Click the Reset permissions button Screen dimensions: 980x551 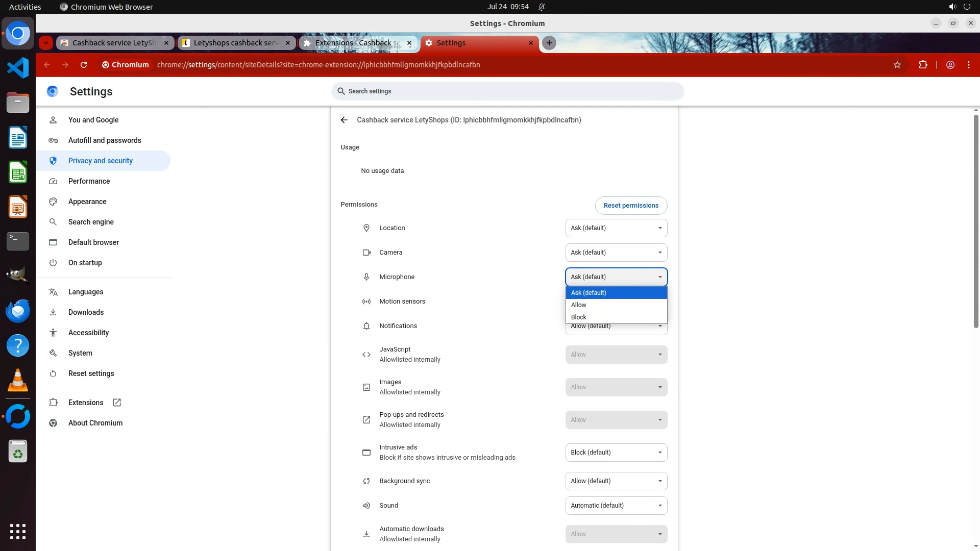click(631, 206)
